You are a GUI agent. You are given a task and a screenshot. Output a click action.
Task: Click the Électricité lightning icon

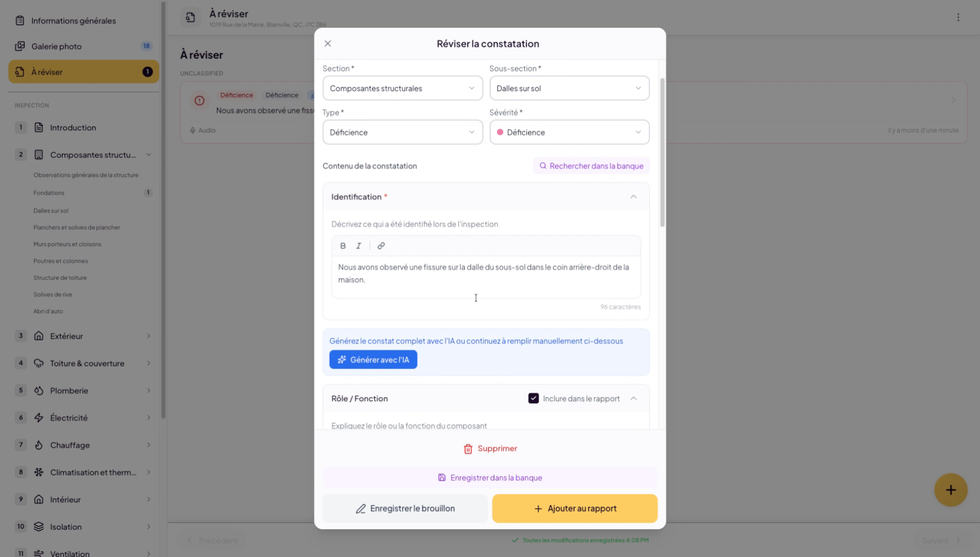39,418
